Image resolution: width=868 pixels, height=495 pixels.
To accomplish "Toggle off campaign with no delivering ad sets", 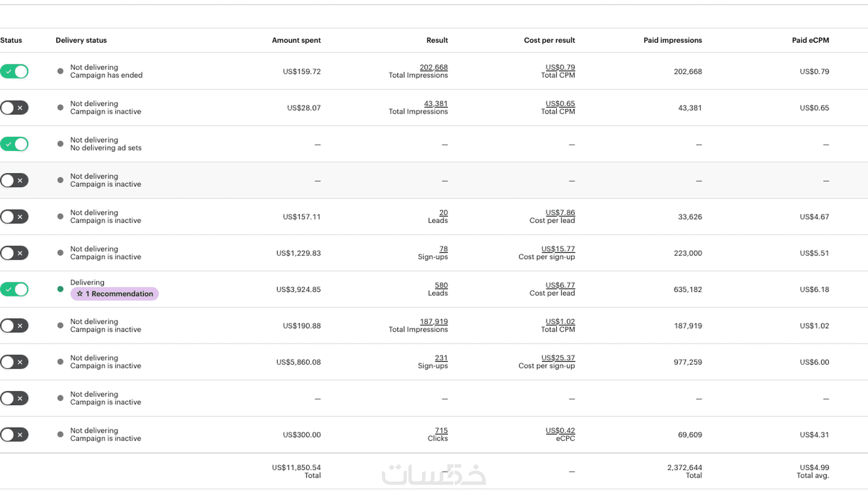I will (14, 144).
